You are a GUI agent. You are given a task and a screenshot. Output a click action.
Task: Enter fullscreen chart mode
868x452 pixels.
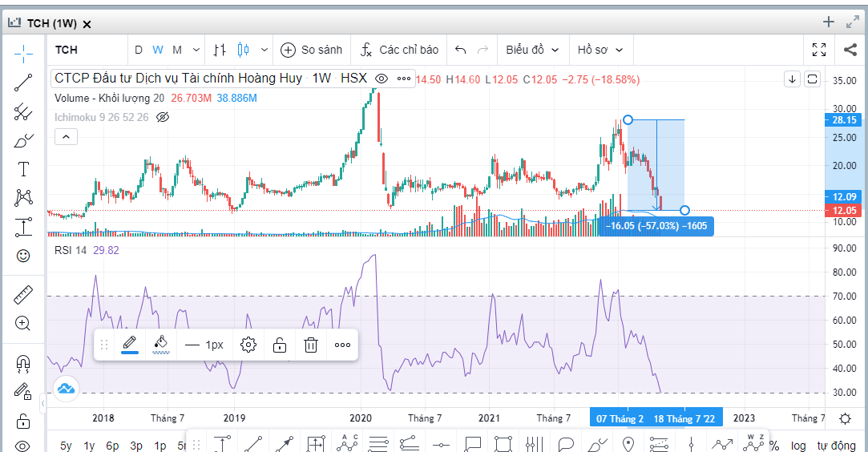pos(818,50)
